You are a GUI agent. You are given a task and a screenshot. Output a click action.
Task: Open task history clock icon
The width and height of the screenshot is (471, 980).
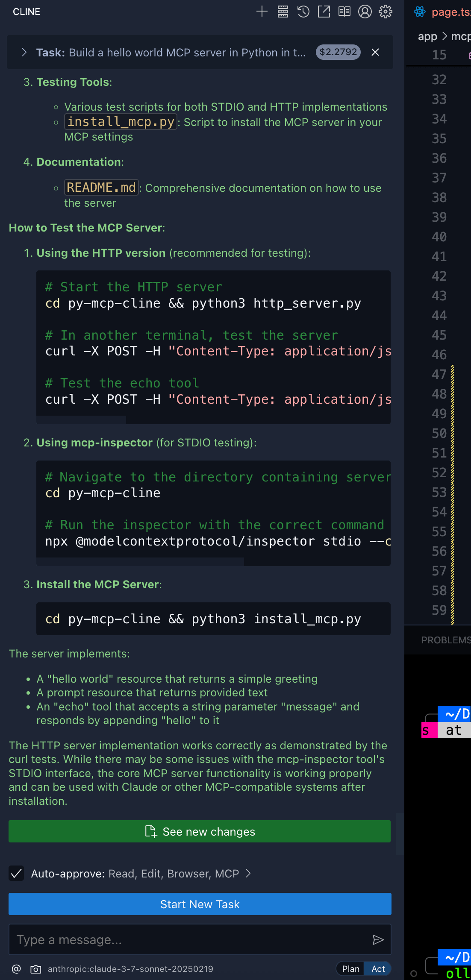tap(303, 12)
